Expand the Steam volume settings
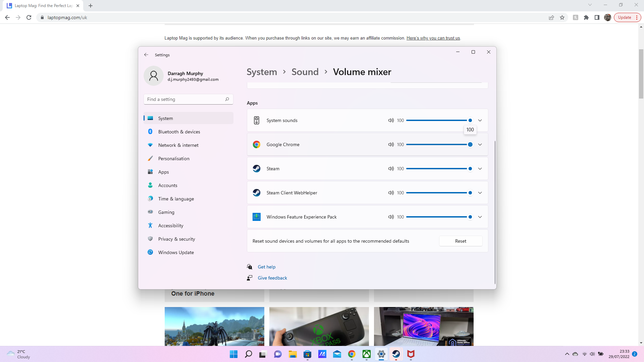The image size is (644, 362). (480, 168)
